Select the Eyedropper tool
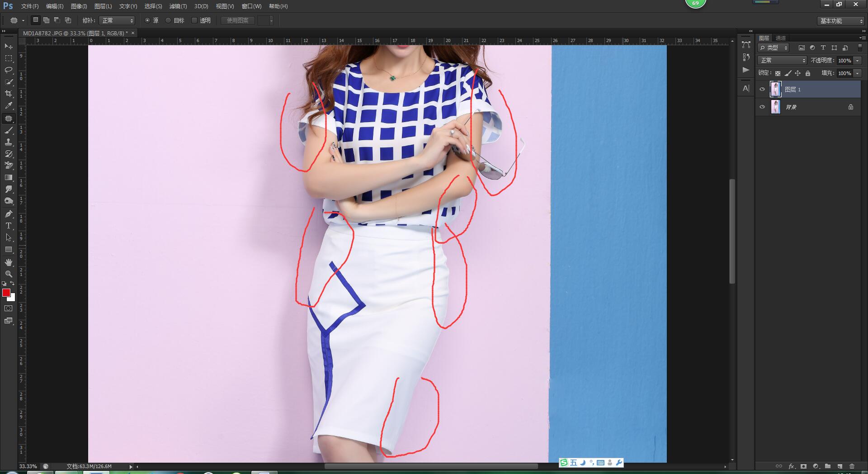This screenshot has height=474, width=868. (x=9, y=105)
